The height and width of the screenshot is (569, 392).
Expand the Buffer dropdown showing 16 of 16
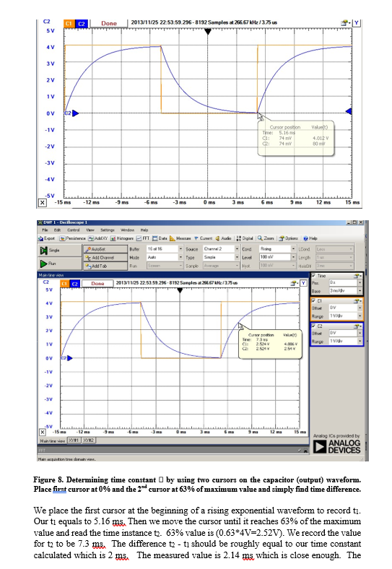click(180, 249)
